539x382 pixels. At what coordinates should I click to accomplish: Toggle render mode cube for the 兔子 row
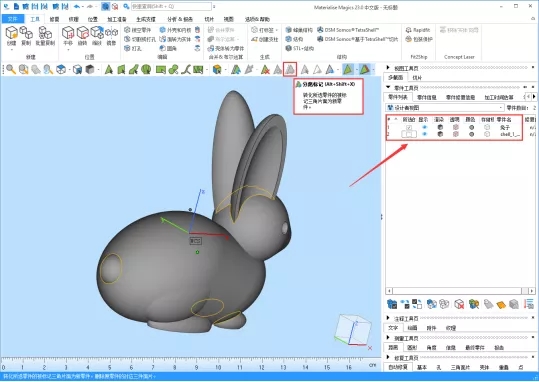tap(440, 127)
